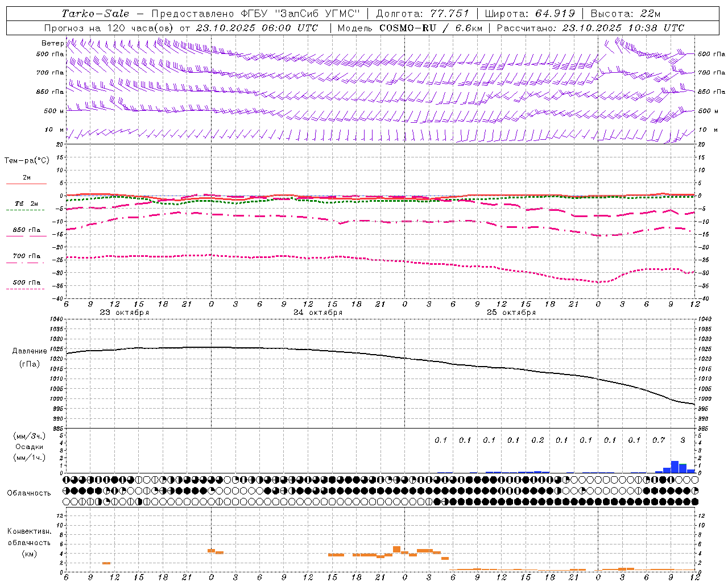Click the Td 2м dew point legend entry
728x582 pixels.
pyautogui.click(x=26, y=203)
